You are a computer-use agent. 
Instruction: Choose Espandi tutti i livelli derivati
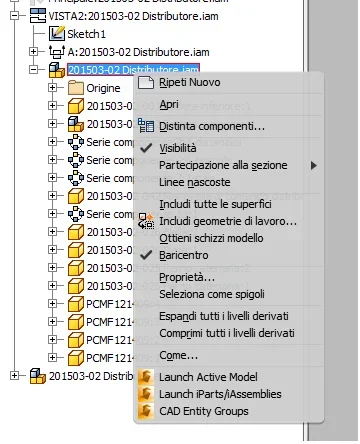point(224,316)
